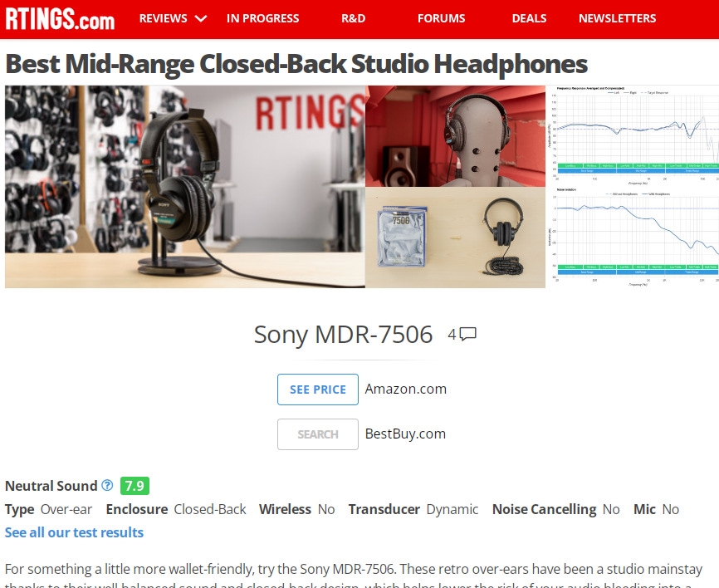
Task: View the 7506 pouch and accessories photo
Action: click(x=455, y=238)
